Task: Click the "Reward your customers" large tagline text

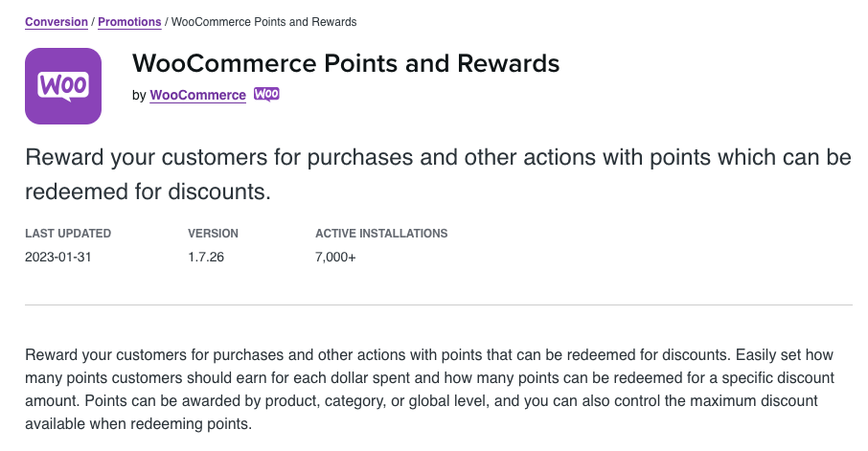Action: (438, 157)
